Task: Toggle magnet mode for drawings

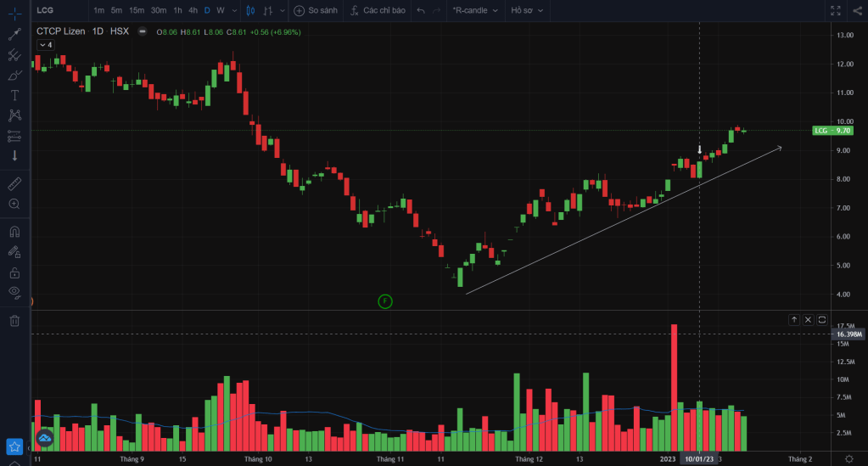Action: pos(14,231)
